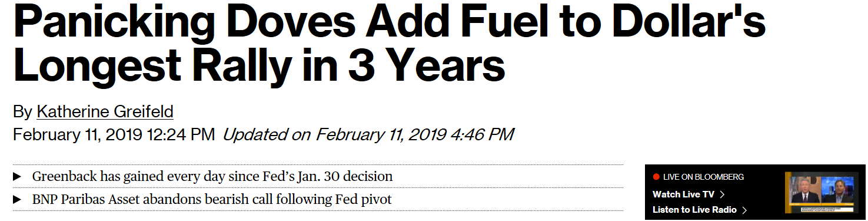Click the chevron beside Watch Live TV

coord(722,194)
